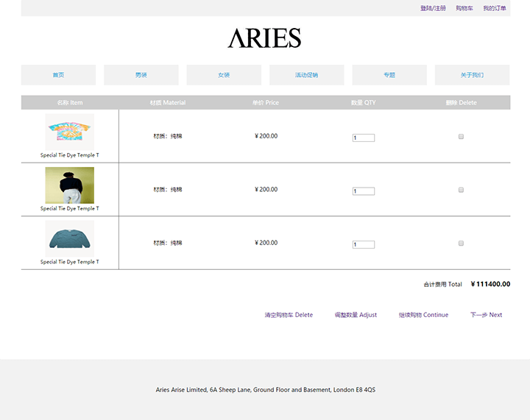Image resolution: width=530 pixels, height=420 pixels.
Task: View the tie dye T-shirt thumbnail
Action: pyautogui.click(x=70, y=132)
